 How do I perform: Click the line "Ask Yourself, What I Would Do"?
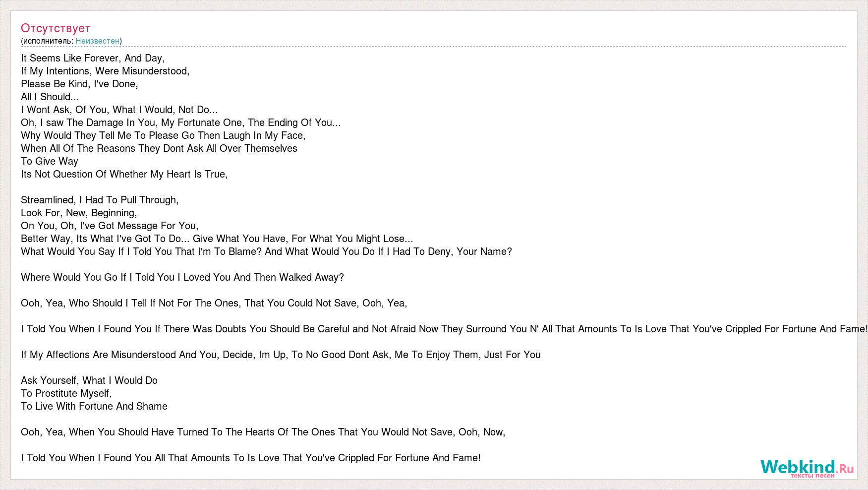pos(89,380)
